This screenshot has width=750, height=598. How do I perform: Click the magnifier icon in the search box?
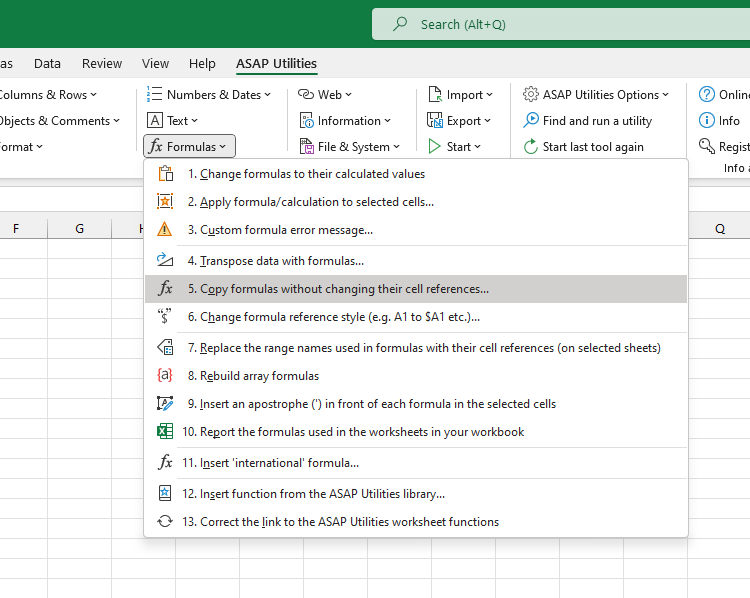point(400,23)
